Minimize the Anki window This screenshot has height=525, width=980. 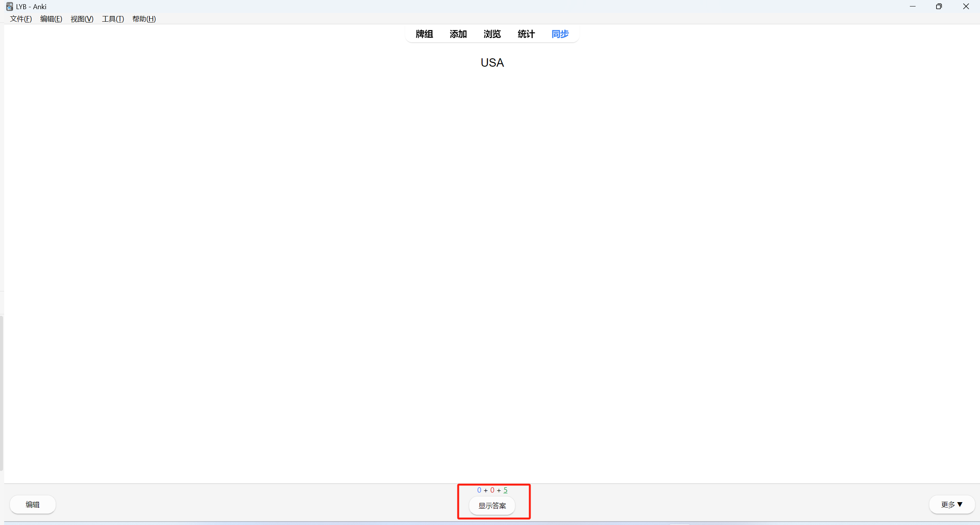[x=913, y=6]
